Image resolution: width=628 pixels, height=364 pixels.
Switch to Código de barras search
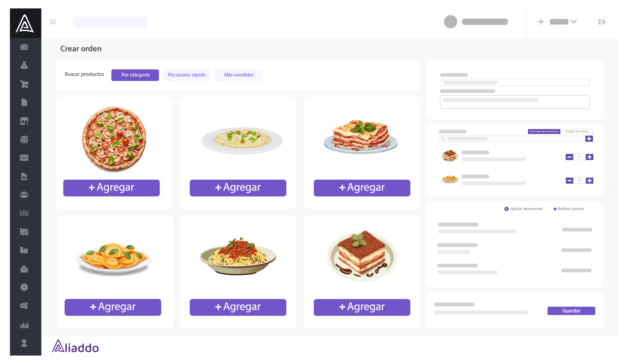click(576, 131)
